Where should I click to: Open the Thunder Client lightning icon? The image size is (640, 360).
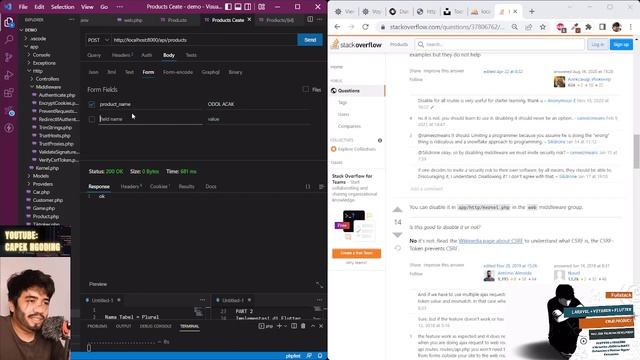[x=9, y=128]
